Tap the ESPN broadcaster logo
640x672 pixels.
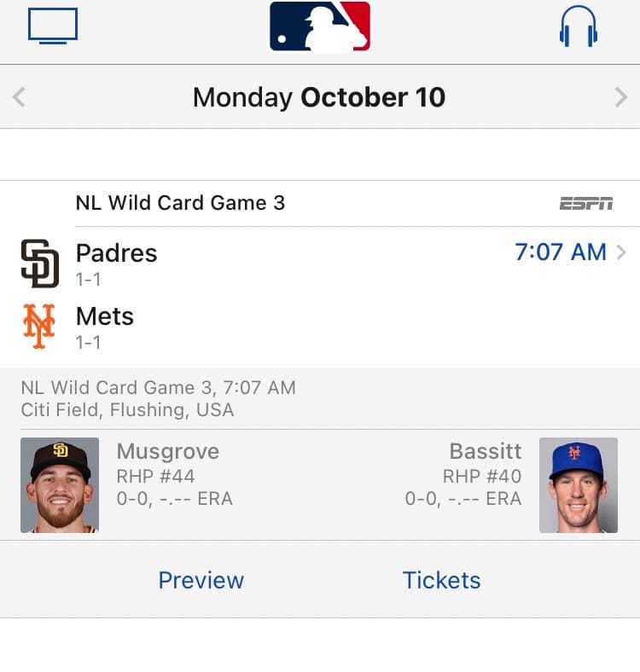tap(586, 203)
